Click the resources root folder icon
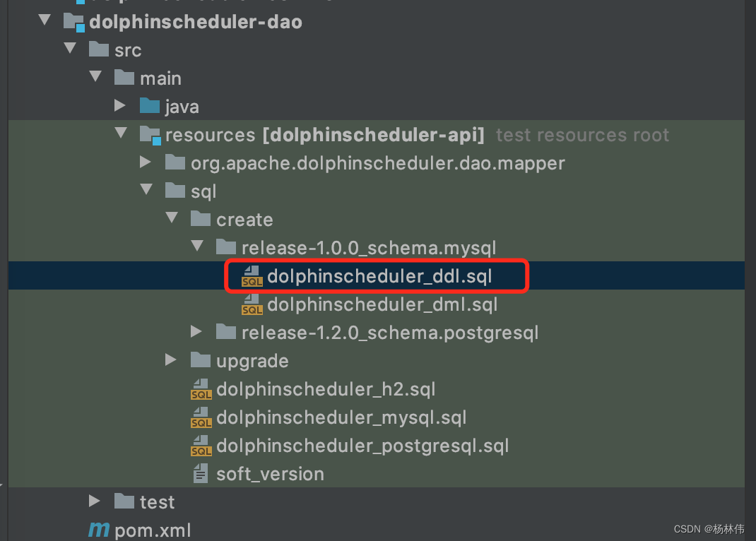756x541 pixels. (x=150, y=135)
